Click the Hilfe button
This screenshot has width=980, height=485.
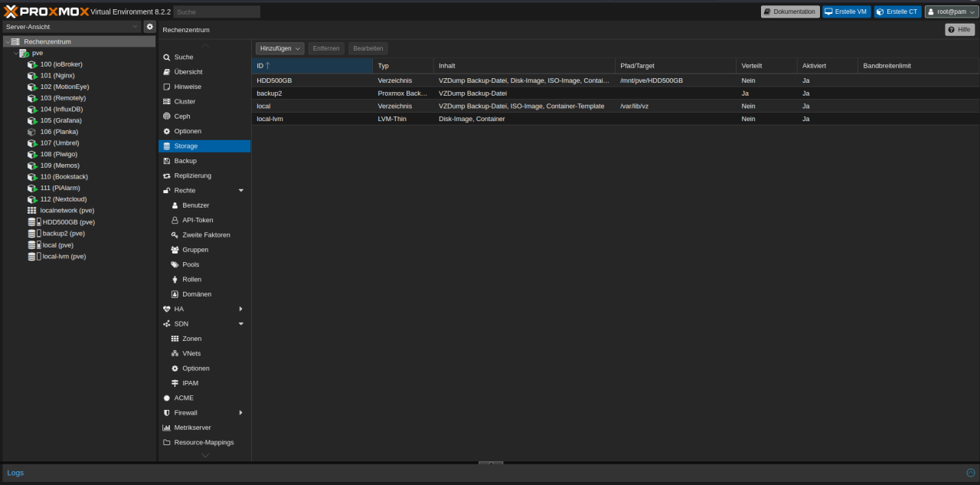point(960,29)
